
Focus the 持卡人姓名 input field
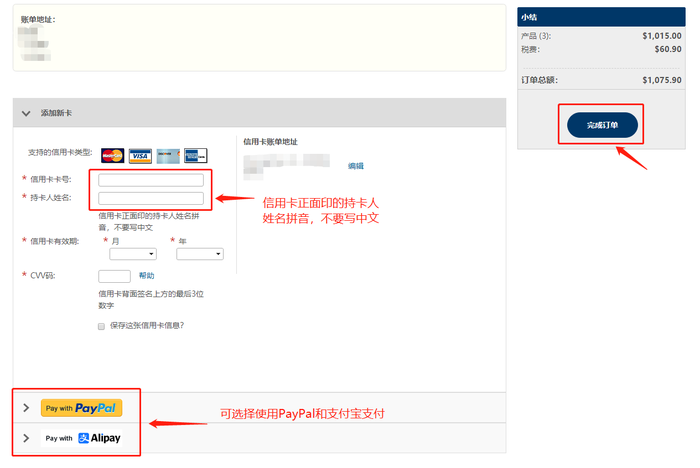click(x=151, y=198)
